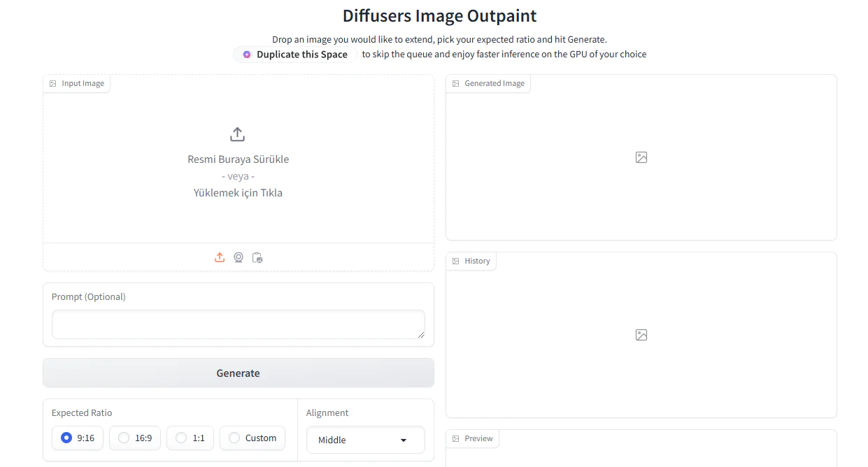This screenshot has width=868, height=467.
Task: Select the orange upload file source icon
Action: click(220, 257)
